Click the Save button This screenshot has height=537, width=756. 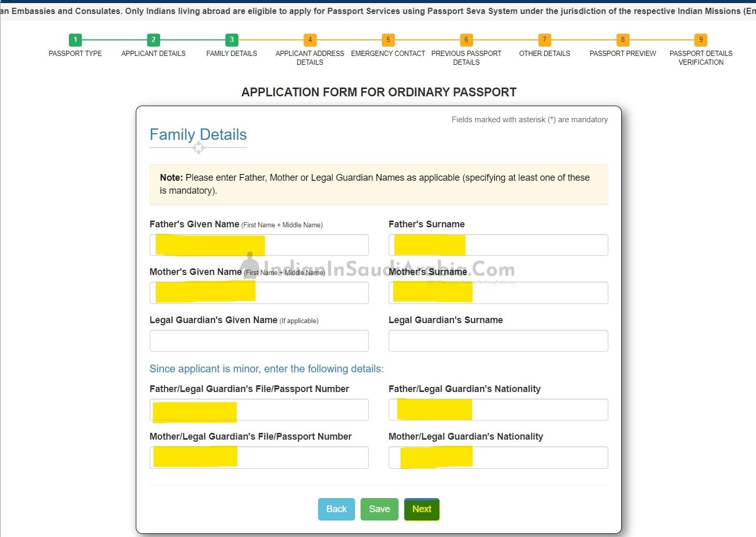coord(379,509)
